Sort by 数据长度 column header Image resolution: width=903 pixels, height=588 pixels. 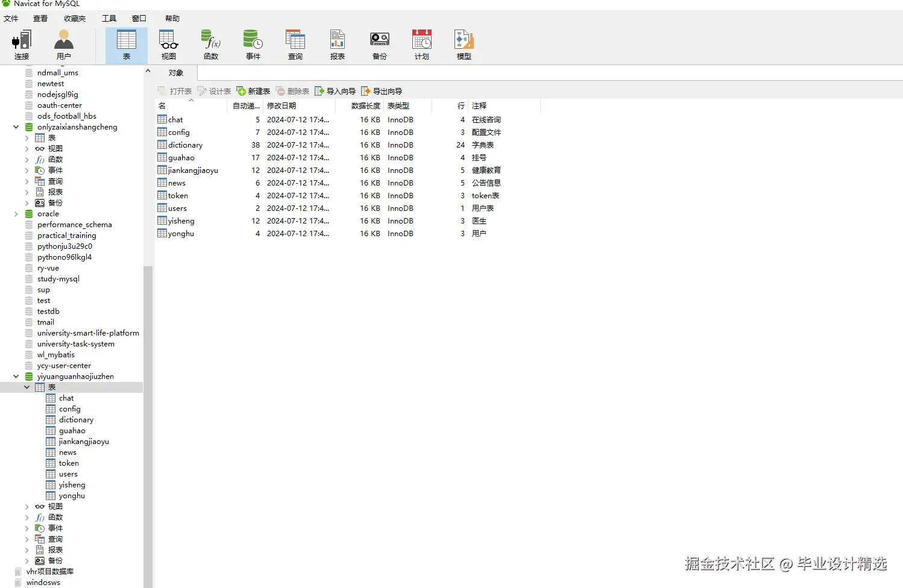[x=359, y=105]
